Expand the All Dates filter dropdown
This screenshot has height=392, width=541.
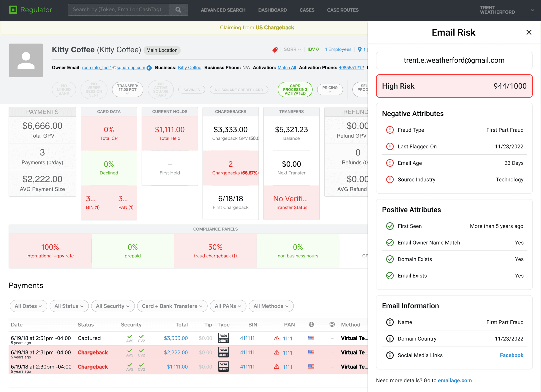coord(28,306)
